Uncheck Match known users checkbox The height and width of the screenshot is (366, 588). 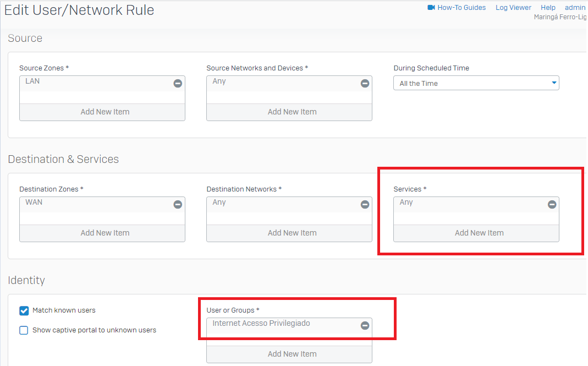click(x=24, y=310)
